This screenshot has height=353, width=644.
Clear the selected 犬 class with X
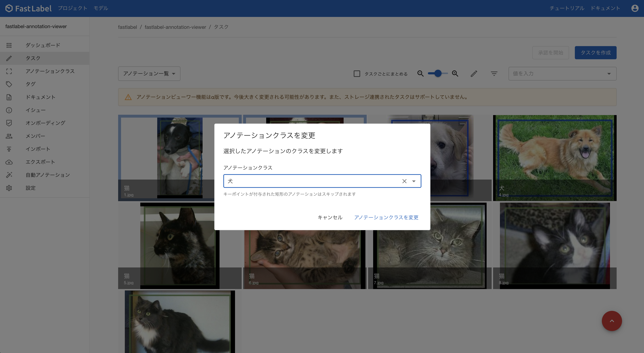click(404, 181)
